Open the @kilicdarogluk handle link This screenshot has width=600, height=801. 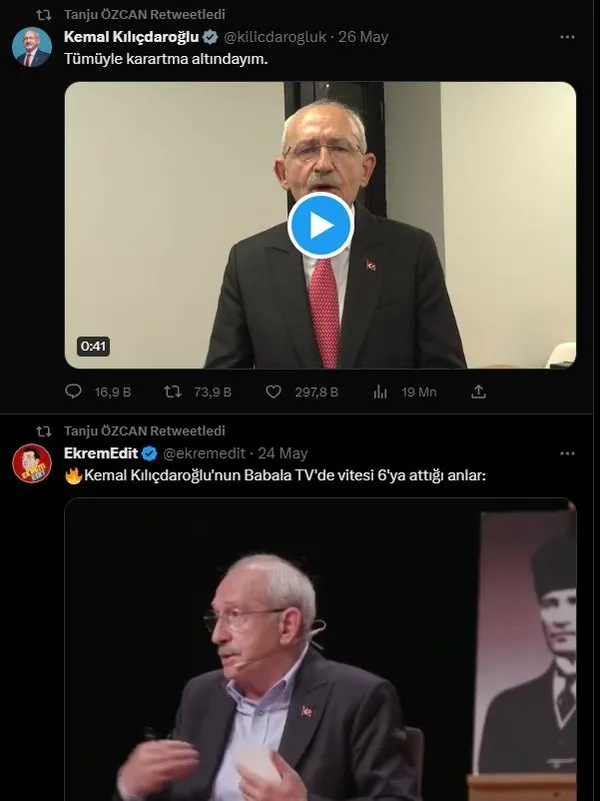(276, 37)
